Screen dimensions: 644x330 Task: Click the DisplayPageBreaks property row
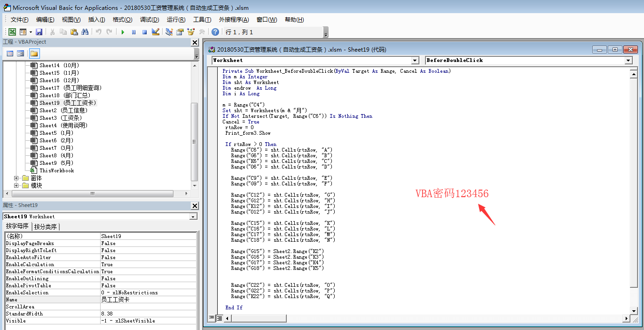coord(101,243)
